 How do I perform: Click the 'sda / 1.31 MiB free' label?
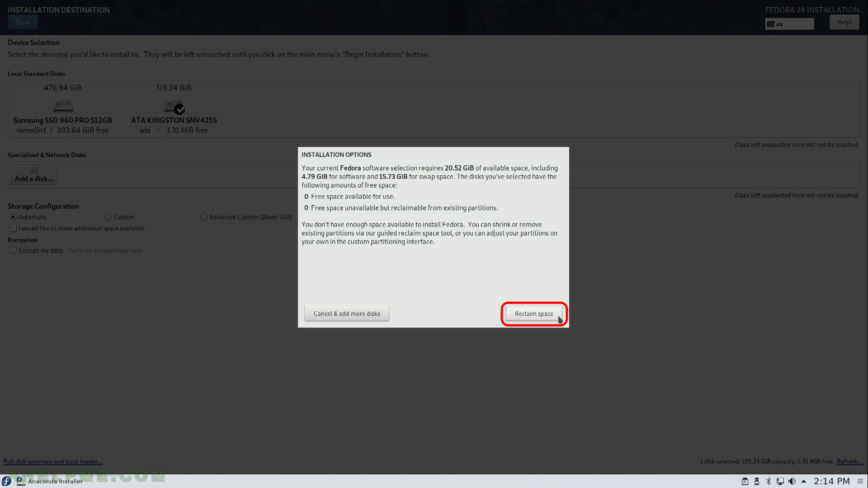174,130
